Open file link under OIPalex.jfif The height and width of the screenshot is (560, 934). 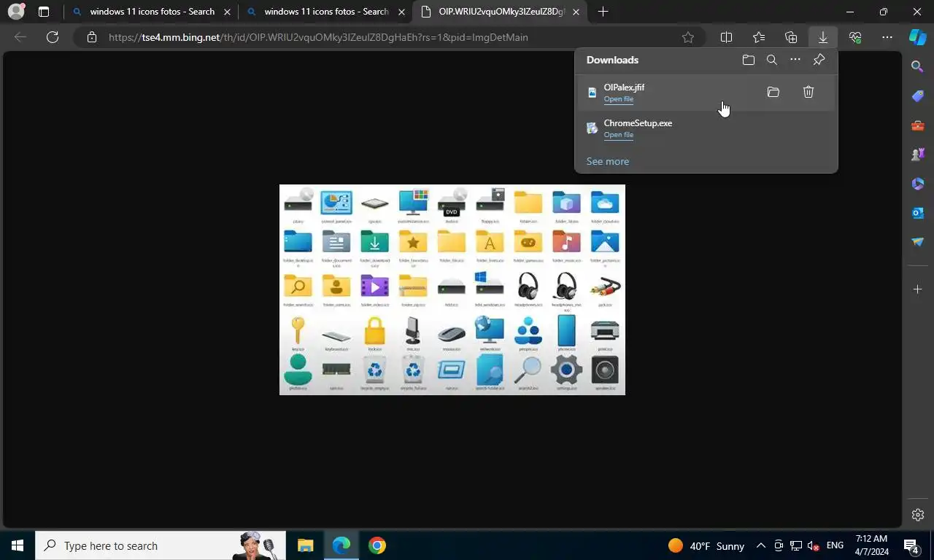click(618, 99)
